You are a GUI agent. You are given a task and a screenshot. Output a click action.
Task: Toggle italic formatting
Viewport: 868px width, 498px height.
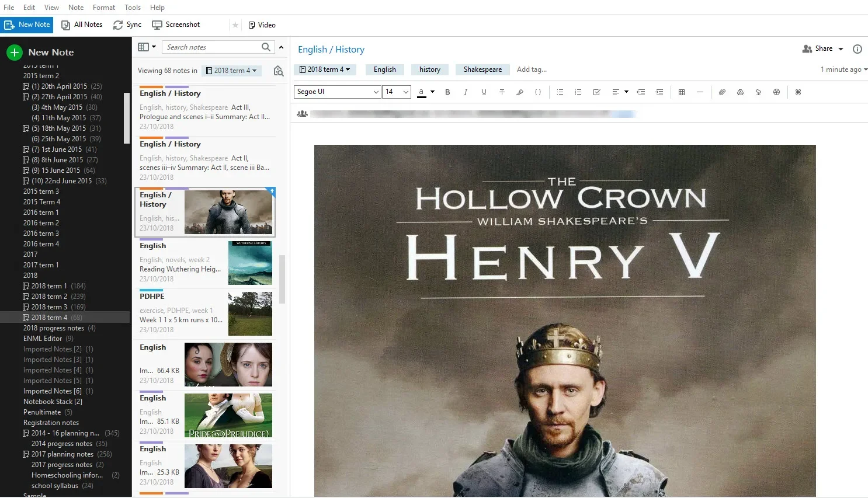[466, 92]
